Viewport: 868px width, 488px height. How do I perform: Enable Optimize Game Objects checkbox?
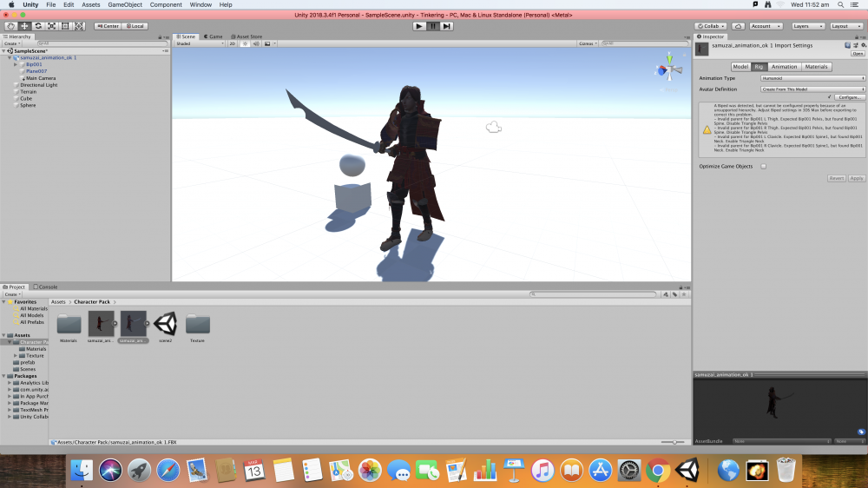763,166
